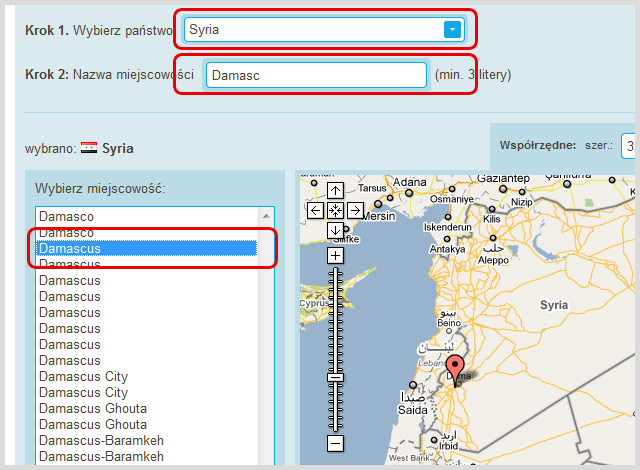The image size is (640, 470).
Task: Click the red Damascus map marker
Action: click(456, 368)
